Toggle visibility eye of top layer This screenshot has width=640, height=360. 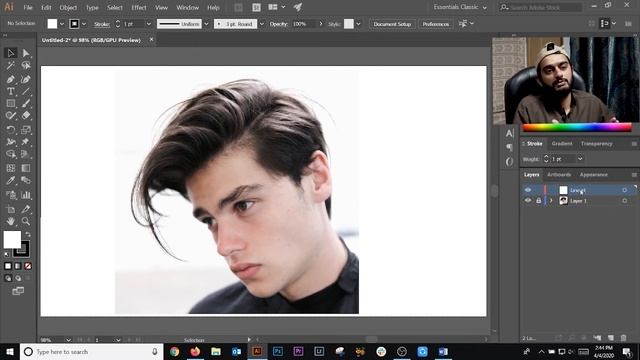(x=528, y=190)
